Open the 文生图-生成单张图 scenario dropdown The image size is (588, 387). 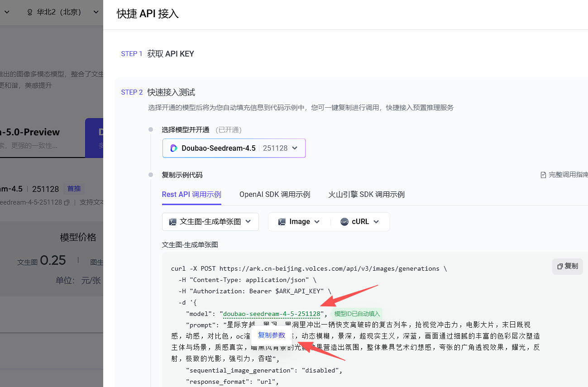pyautogui.click(x=248, y=221)
